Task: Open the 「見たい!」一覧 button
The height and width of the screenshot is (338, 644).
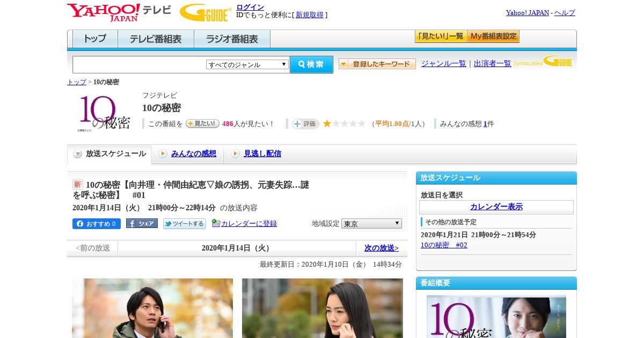Action: [x=441, y=36]
